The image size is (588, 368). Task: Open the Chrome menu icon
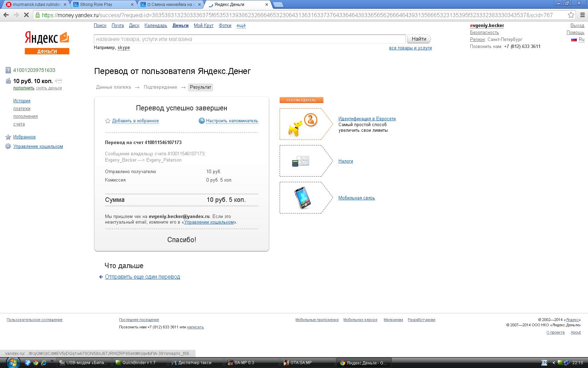(x=582, y=15)
